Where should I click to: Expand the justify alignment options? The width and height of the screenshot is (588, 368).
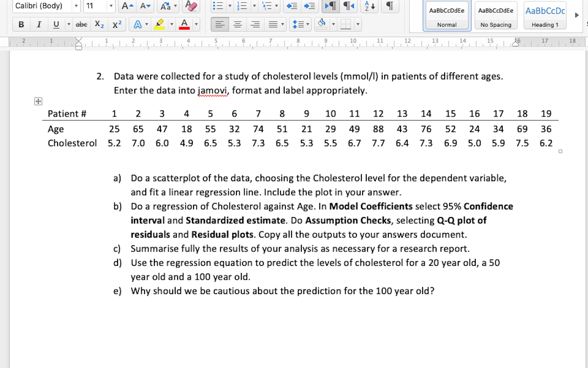click(283, 25)
